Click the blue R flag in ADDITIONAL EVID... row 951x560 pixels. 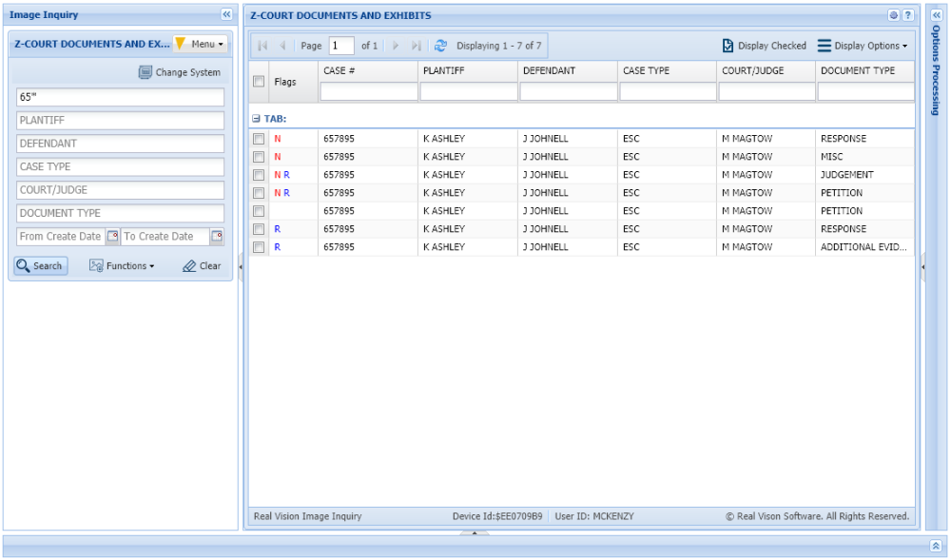coord(277,247)
